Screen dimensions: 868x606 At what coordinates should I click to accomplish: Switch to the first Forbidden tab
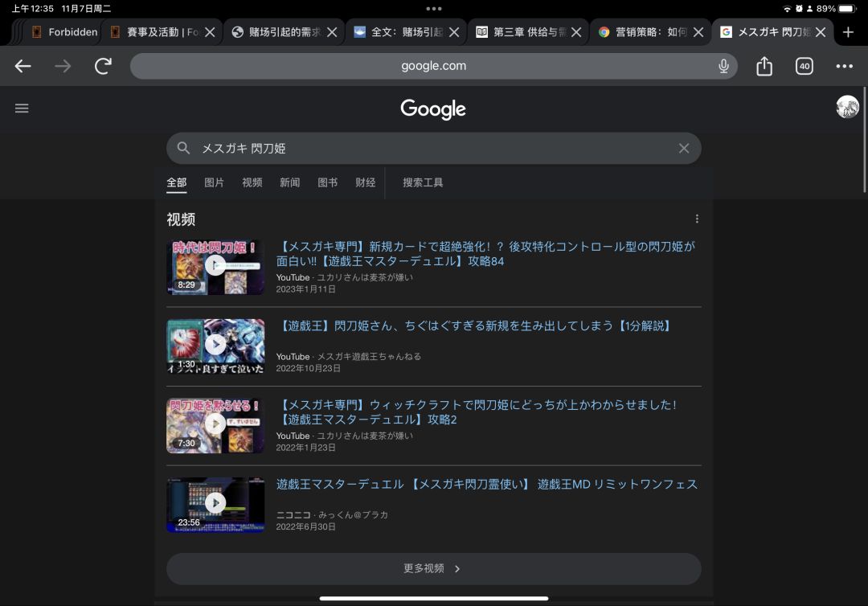pos(63,32)
